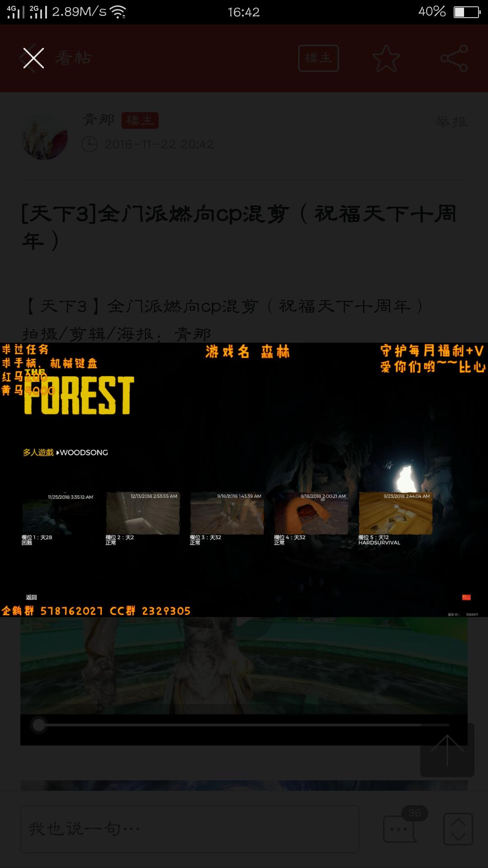488x868 pixels.
Task: Tap the battery indicator in status bar
Action: tap(467, 12)
